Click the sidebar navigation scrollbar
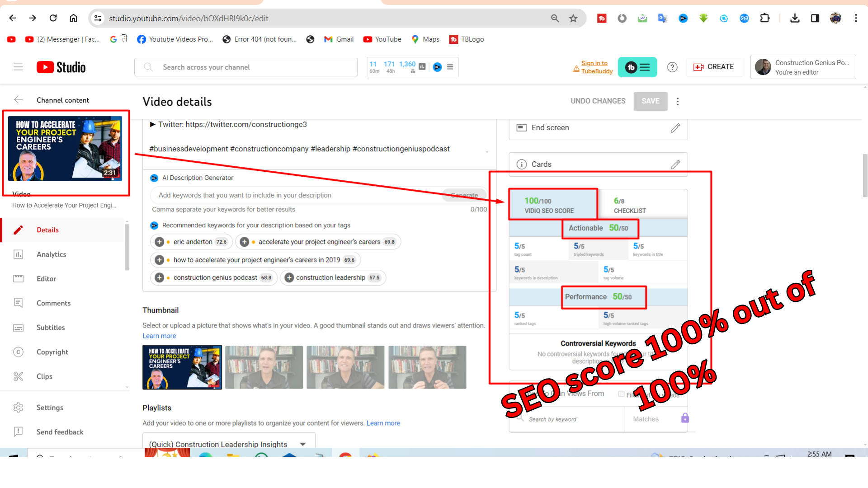The height and width of the screenshot is (488, 868). point(127,247)
